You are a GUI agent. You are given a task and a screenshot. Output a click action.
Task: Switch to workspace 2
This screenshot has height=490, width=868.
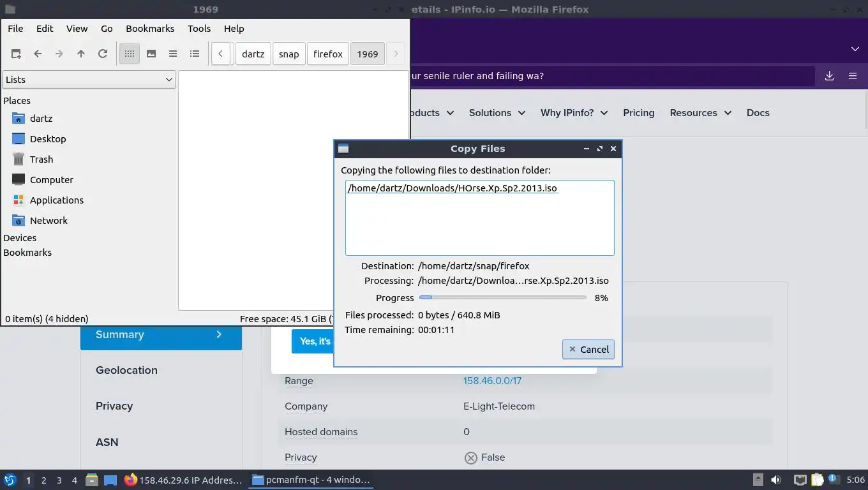44,480
